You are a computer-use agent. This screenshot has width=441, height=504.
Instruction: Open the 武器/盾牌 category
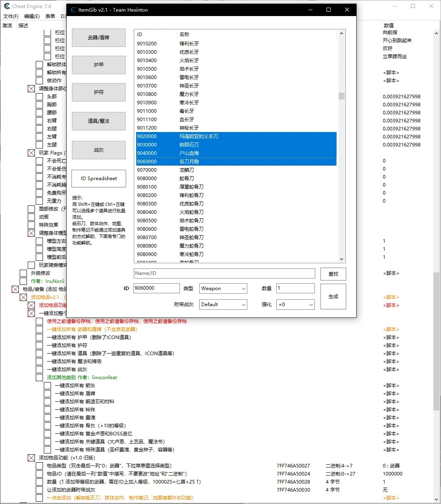99,38
